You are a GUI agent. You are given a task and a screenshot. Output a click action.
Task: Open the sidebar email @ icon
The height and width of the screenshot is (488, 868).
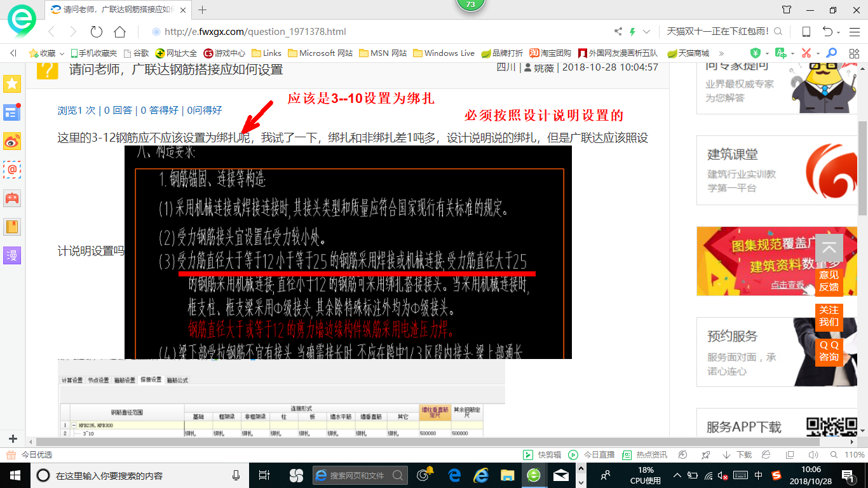tap(12, 170)
